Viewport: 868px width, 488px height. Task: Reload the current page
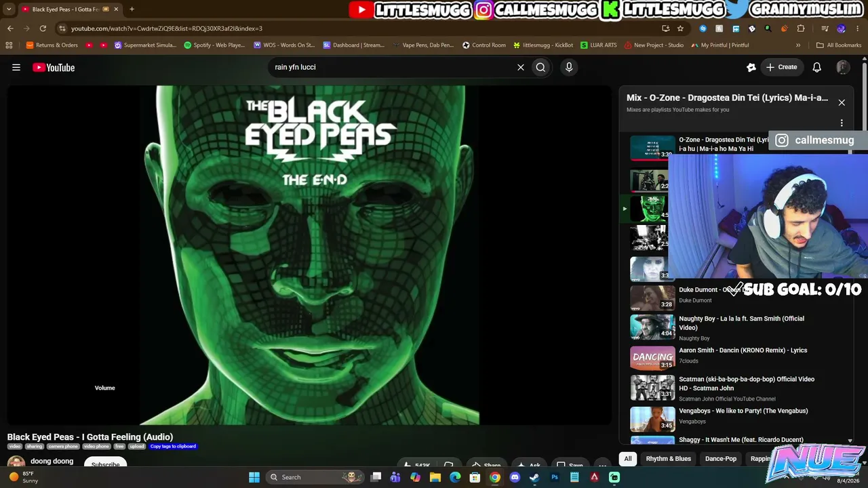coord(43,28)
